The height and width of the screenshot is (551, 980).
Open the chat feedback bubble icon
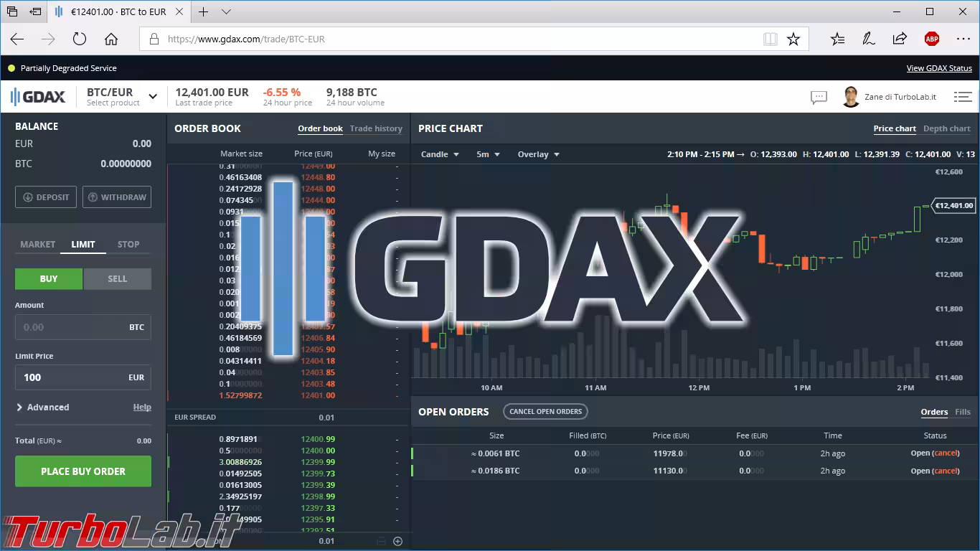819,97
